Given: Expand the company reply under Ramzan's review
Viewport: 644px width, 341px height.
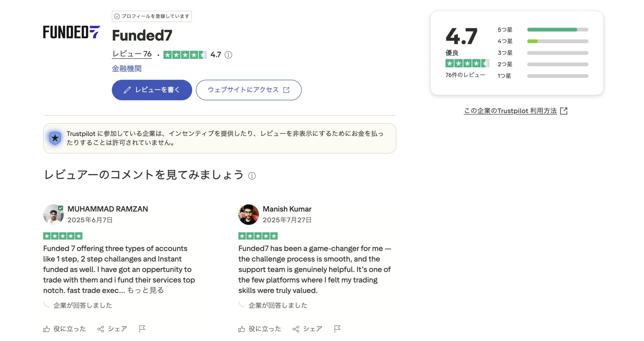Looking at the screenshot, I should tap(83, 305).
